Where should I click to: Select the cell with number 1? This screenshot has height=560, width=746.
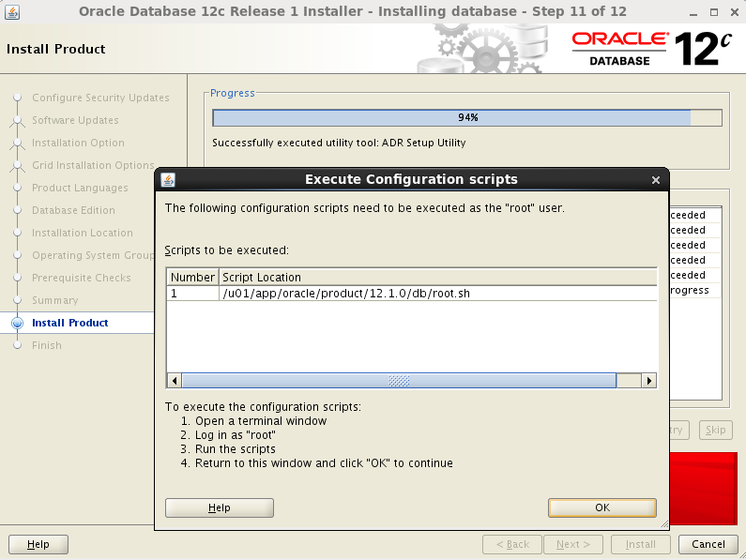[192, 294]
